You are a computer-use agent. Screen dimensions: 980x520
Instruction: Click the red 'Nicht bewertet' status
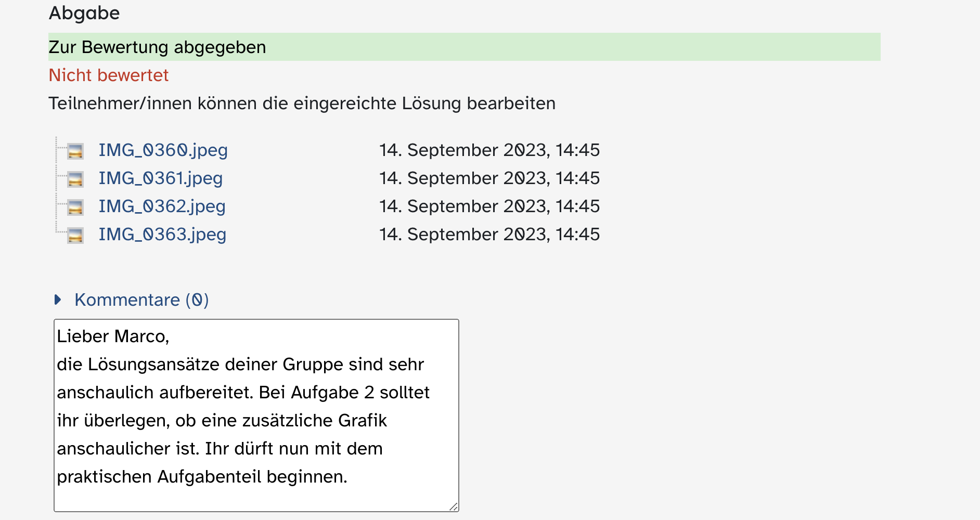[108, 75]
